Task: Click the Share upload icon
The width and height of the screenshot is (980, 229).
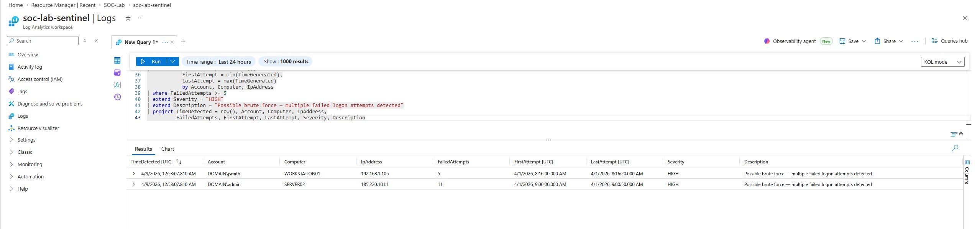Action: tap(877, 41)
